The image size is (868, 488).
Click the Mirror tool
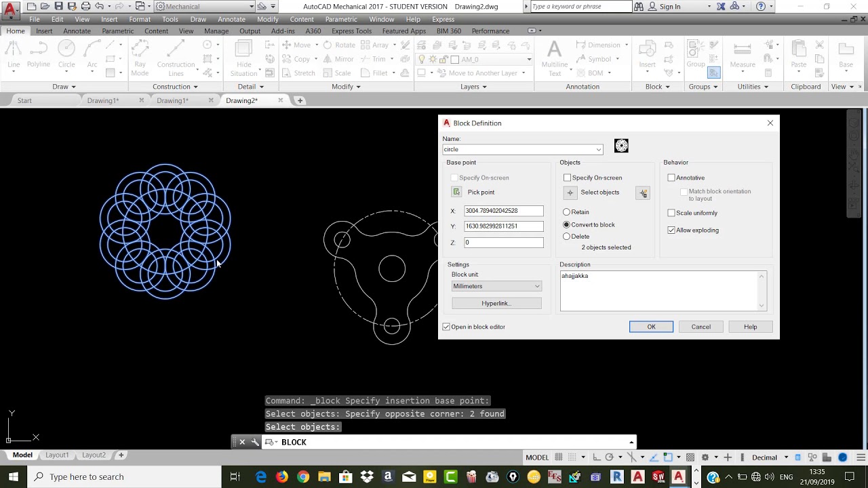point(338,59)
